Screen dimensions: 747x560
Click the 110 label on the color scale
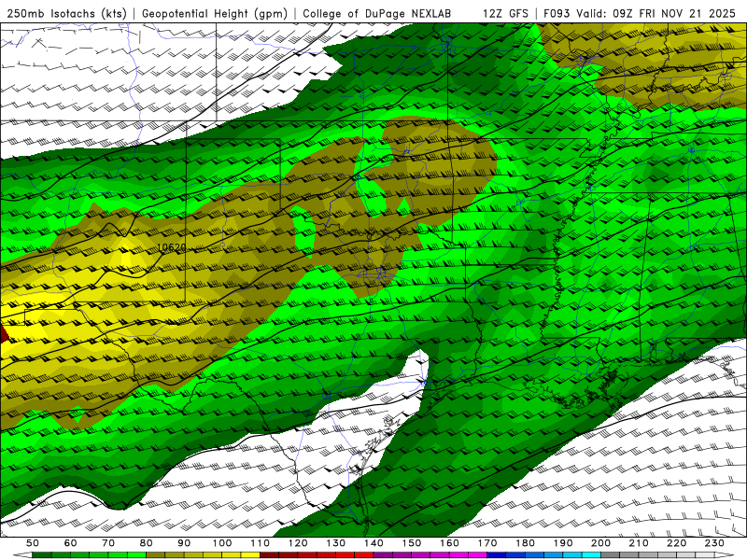[x=261, y=543]
